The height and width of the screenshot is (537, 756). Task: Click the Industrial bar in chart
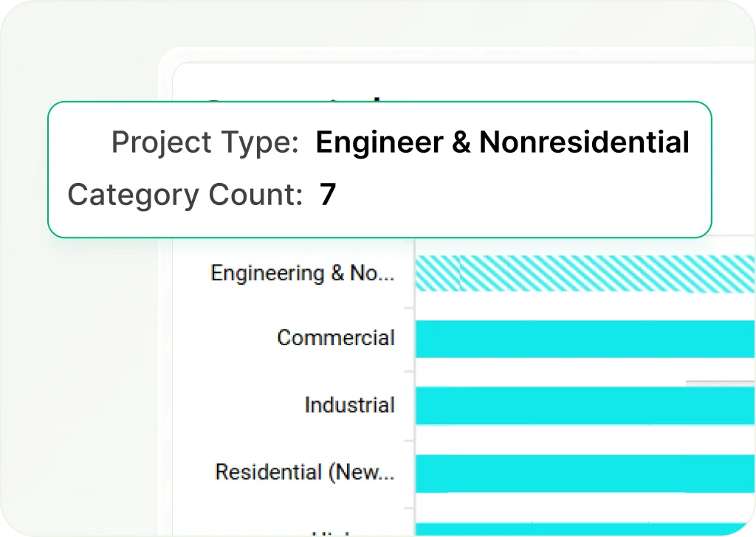(x=585, y=406)
